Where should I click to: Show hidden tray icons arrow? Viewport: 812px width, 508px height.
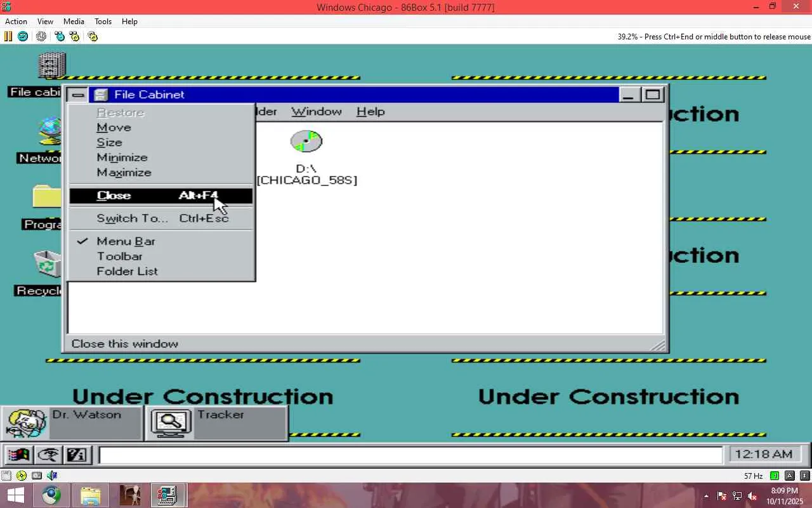(x=706, y=496)
